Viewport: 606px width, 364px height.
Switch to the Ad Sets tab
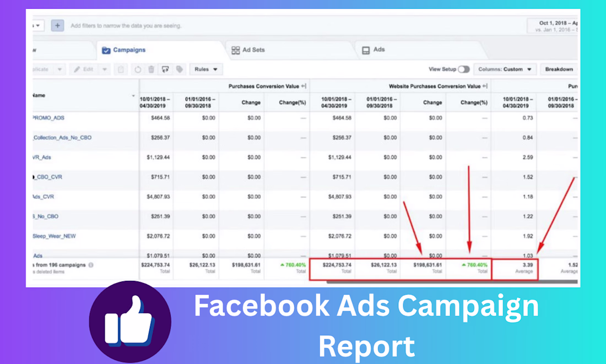coord(248,50)
